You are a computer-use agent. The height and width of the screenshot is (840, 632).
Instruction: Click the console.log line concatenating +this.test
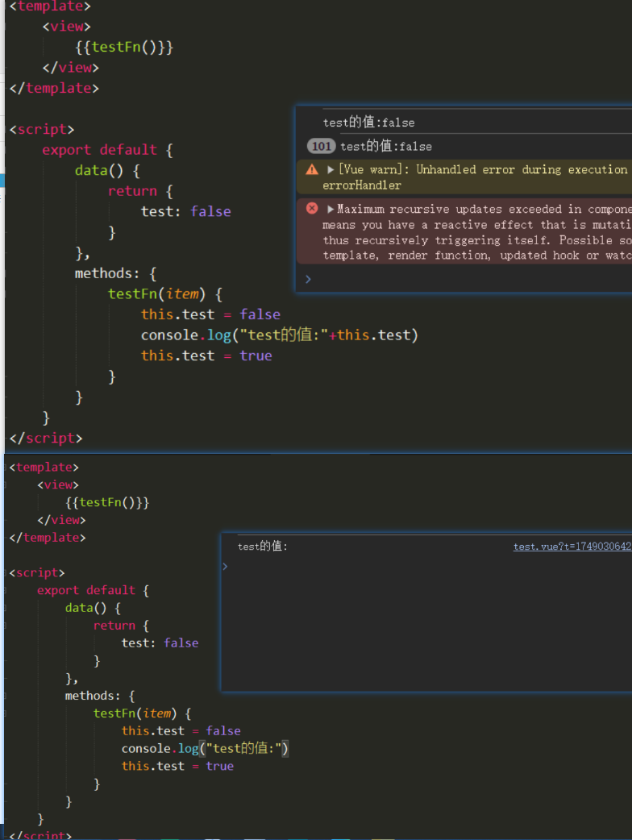pos(279,335)
